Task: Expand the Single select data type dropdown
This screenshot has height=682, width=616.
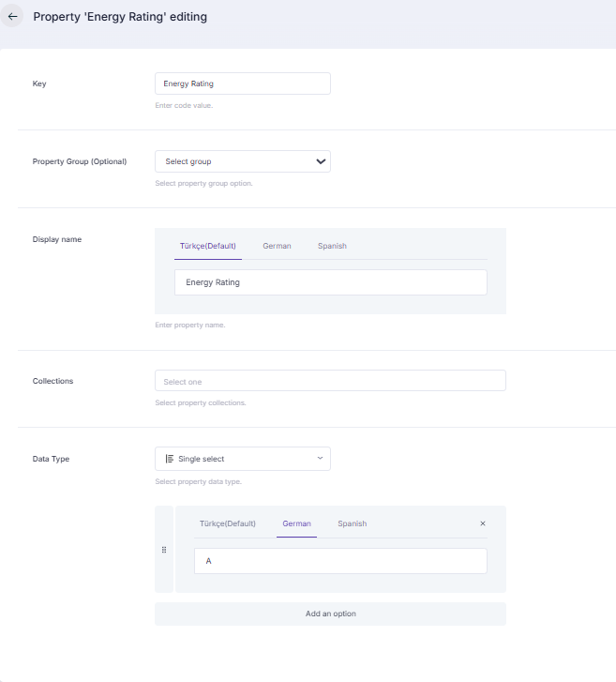Action: pos(243,459)
